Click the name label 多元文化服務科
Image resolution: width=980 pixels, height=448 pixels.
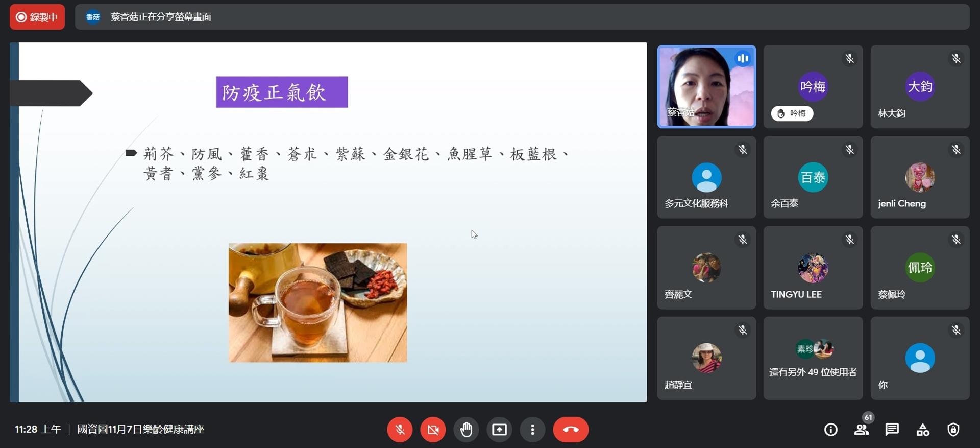point(696,203)
